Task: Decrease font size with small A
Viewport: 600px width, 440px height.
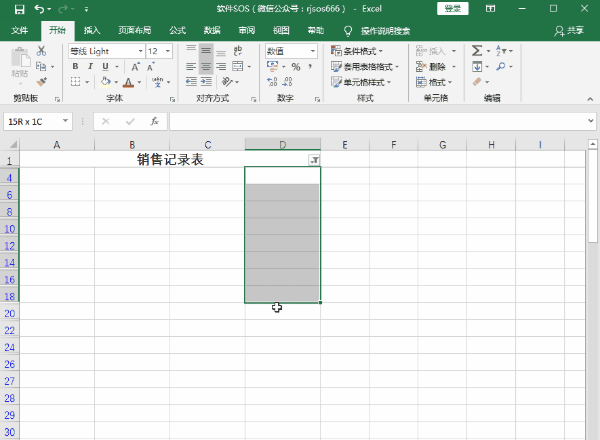Action: (150, 67)
